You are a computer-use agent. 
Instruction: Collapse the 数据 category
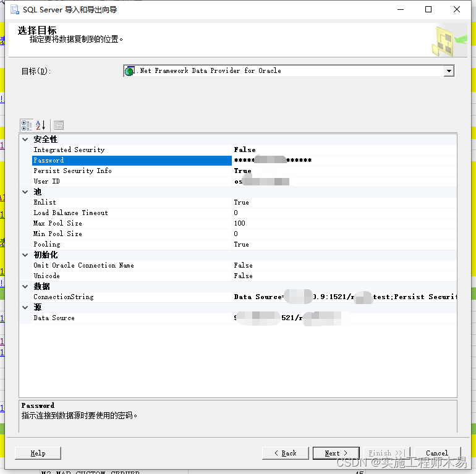pos(25,287)
